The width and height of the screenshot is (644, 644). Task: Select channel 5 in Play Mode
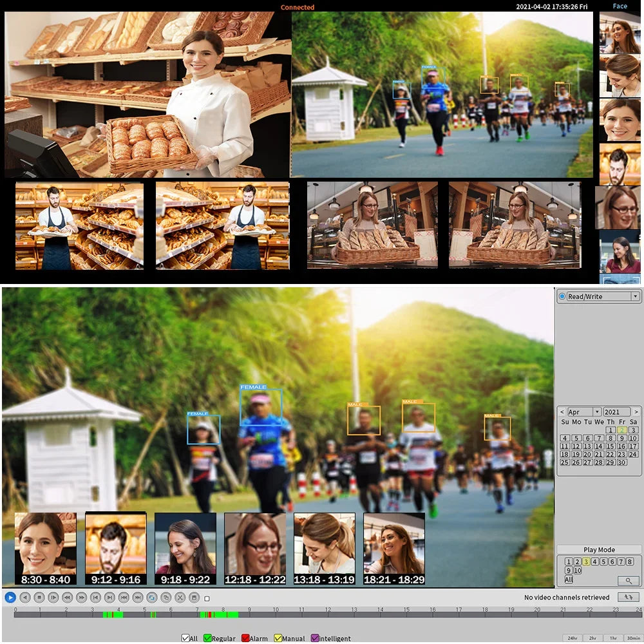(603, 562)
